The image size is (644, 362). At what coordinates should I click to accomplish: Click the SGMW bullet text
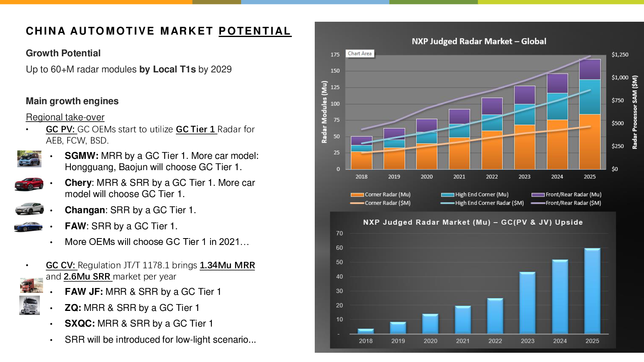(162, 161)
